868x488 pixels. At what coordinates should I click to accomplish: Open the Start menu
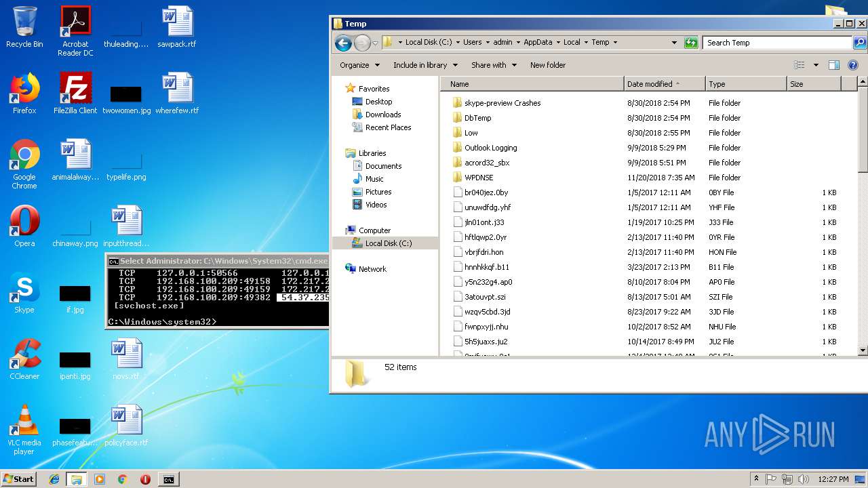pyautogui.click(x=19, y=479)
